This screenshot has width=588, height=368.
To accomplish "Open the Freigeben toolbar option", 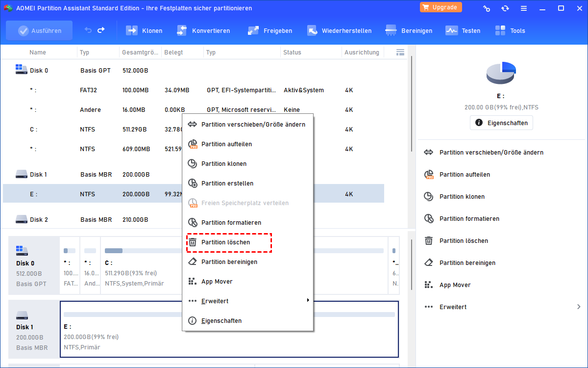I will (x=270, y=30).
